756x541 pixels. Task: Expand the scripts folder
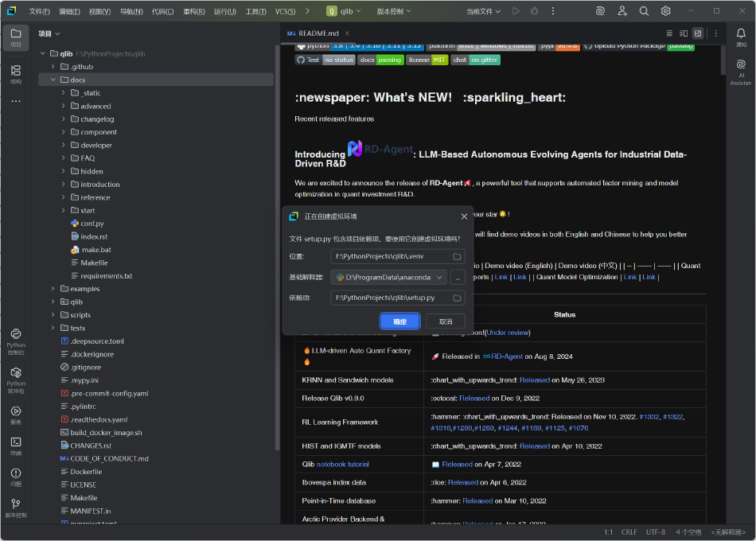(53, 314)
